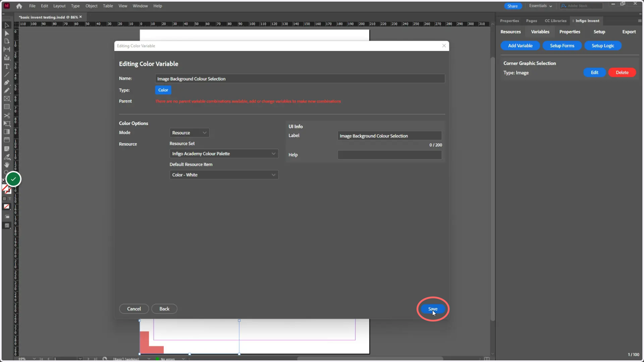Open the Type menu
Image resolution: width=644 pixels, height=362 pixels.
(x=75, y=6)
